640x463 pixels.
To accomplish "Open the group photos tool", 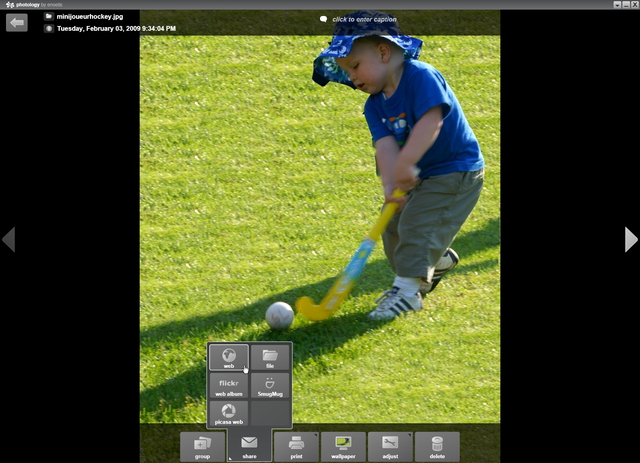I will (202, 446).
